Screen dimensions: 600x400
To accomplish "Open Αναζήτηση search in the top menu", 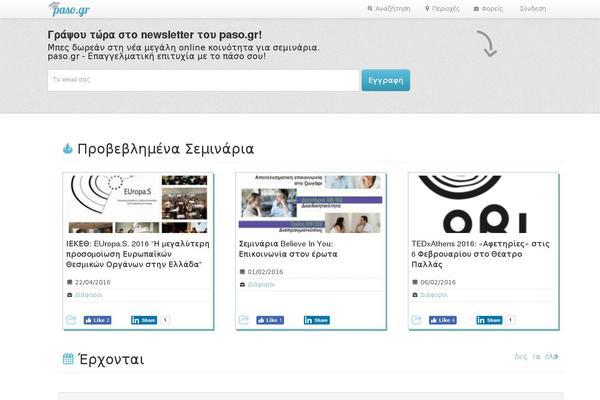I will (x=389, y=8).
